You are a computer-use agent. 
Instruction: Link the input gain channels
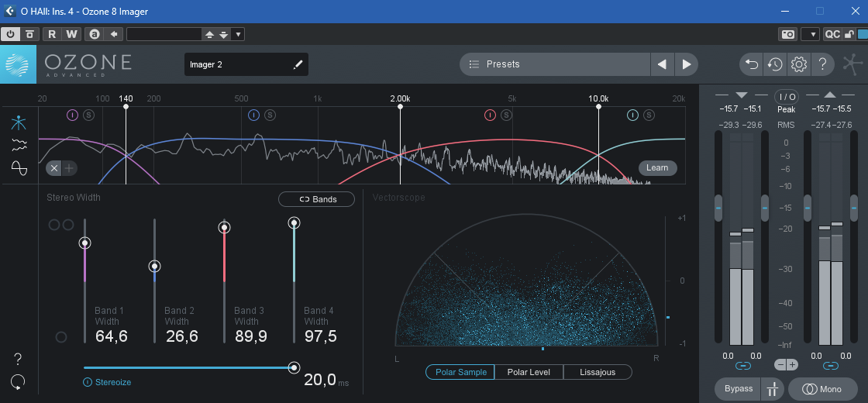[743, 366]
